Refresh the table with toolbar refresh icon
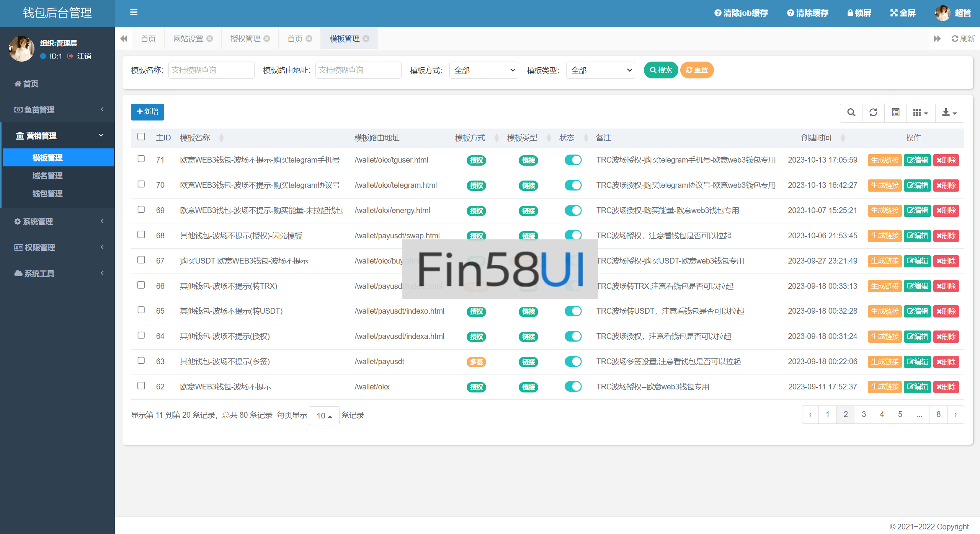 pyautogui.click(x=873, y=112)
